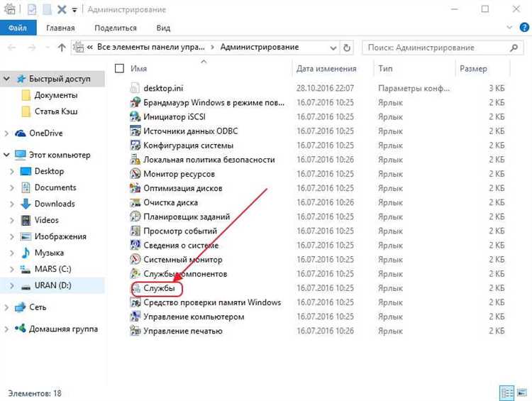This screenshot has width=532, height=401.
Task: Click the Инициатор iSCSI icon
Action: click(x=136, y=116)
